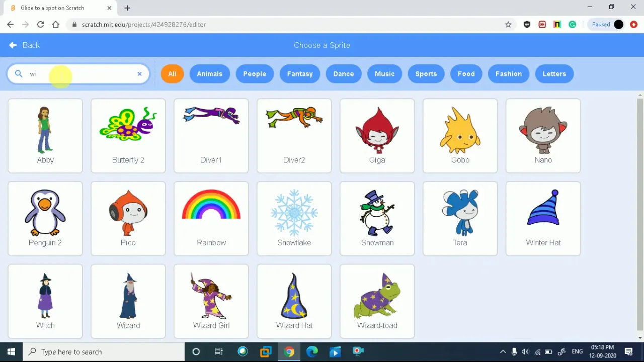
Task: Filter sprites by People
Action: pos(255,74)
